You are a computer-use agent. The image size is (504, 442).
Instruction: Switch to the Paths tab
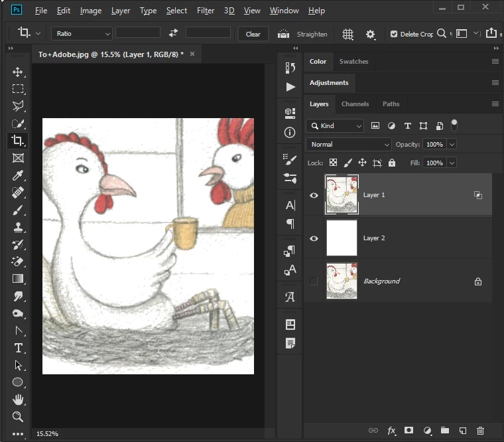[x=391, y=104]
